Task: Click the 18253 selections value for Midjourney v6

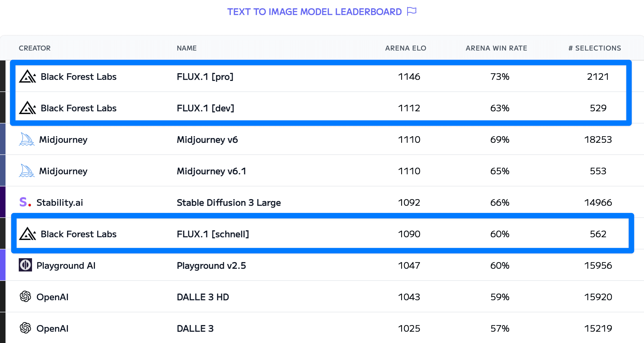Action: point(598,139)
